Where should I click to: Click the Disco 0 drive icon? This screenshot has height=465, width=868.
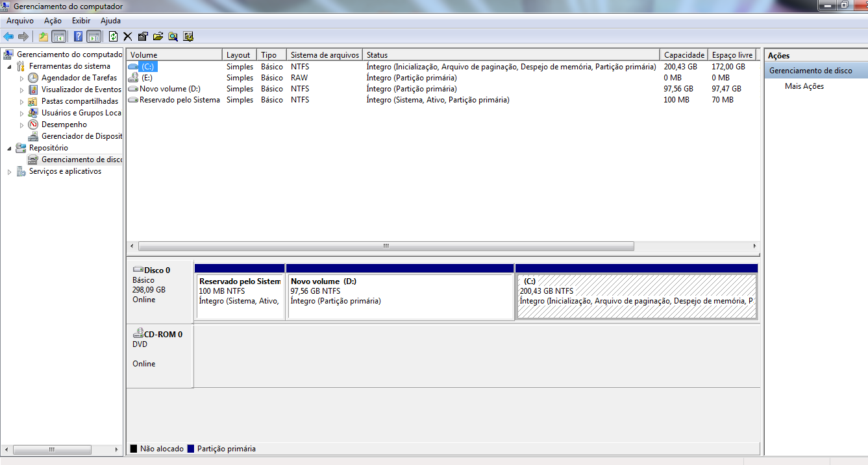(x=138, y=270)
